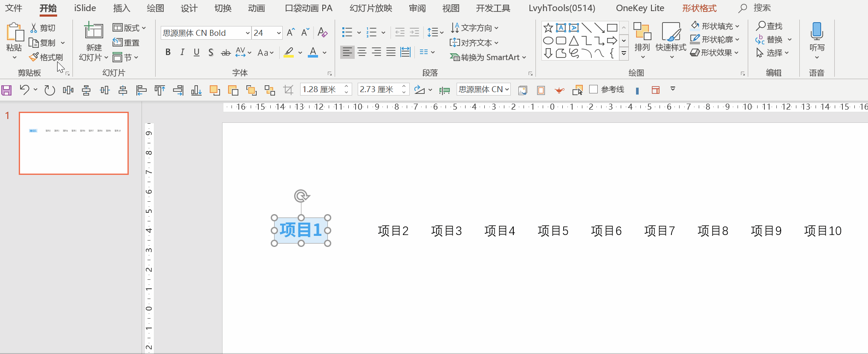This screenshot has height=354, width=868.
Task: Switch to the Animations (动画) tab
Action: tap(257, 8)
